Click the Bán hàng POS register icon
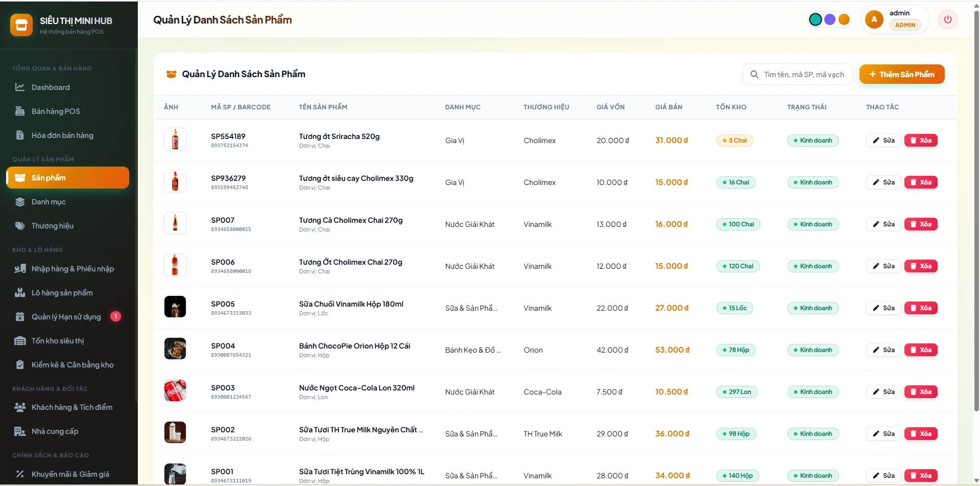Screen dimensions: 980x486 point(20,111)
